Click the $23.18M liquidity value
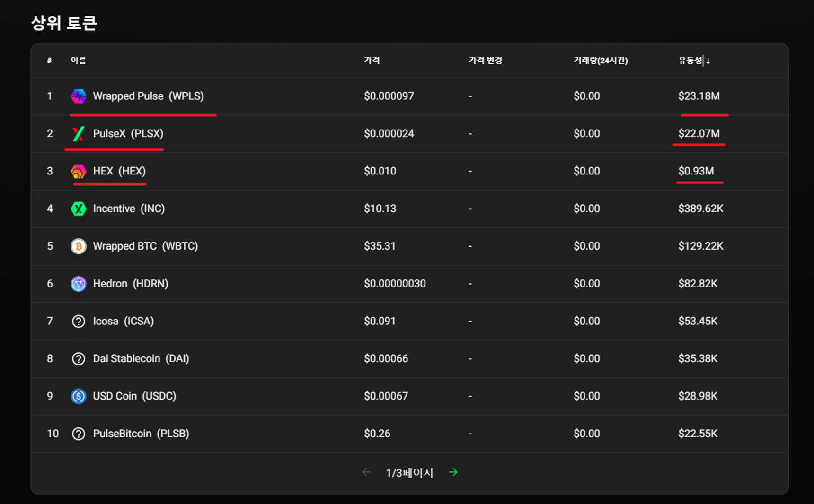The height and width of the screenshot is (504, 814). click(699, 96)
